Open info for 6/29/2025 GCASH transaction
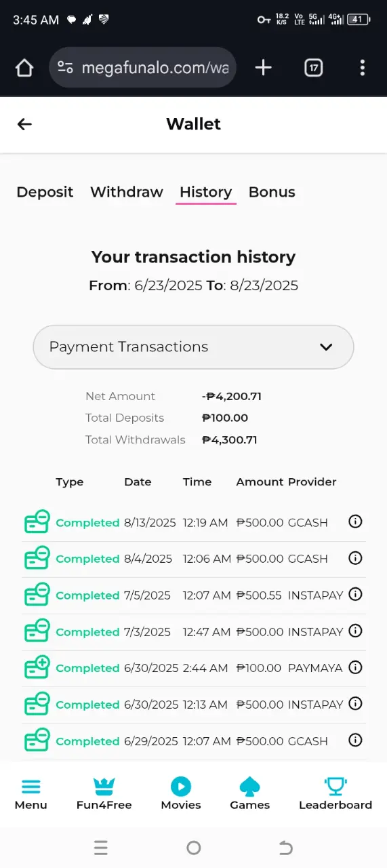 coord(355,740)
